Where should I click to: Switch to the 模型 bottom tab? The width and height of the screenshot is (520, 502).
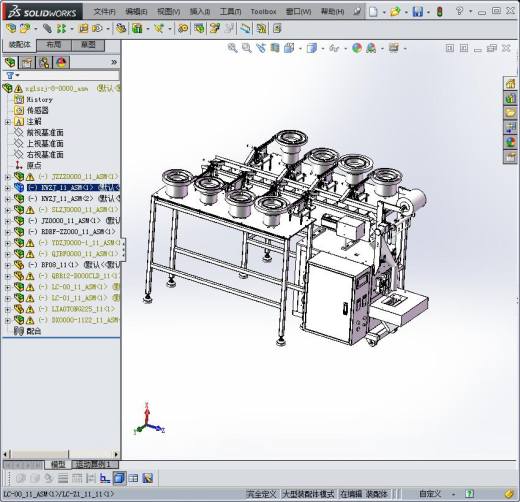pos(58,464)
